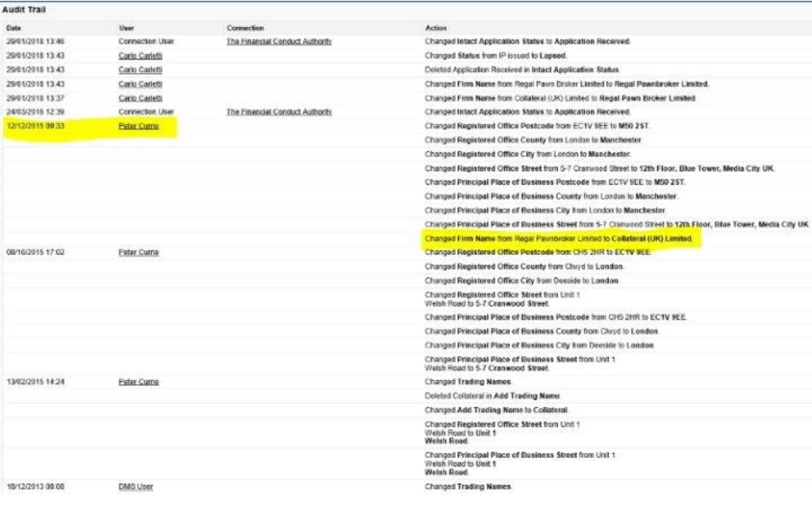
Task: Click the User column header
Action: [x=126, y=28]
